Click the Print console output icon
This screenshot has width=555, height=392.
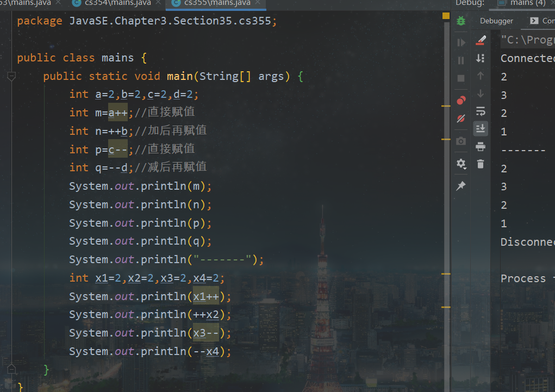(481, 146)
